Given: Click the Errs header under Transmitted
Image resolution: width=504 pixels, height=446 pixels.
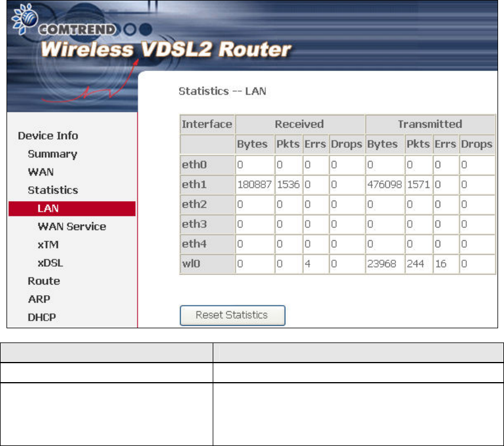Looking at the screenshot, I should tap(446, 144).
